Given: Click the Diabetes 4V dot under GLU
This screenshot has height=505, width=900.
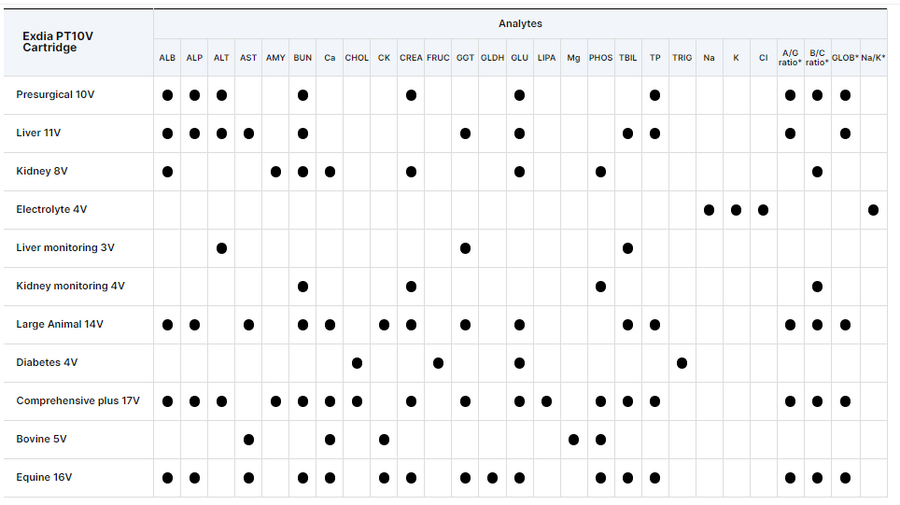Looking at the screenshot, I should pyautogui.click(x=519, y=363).
